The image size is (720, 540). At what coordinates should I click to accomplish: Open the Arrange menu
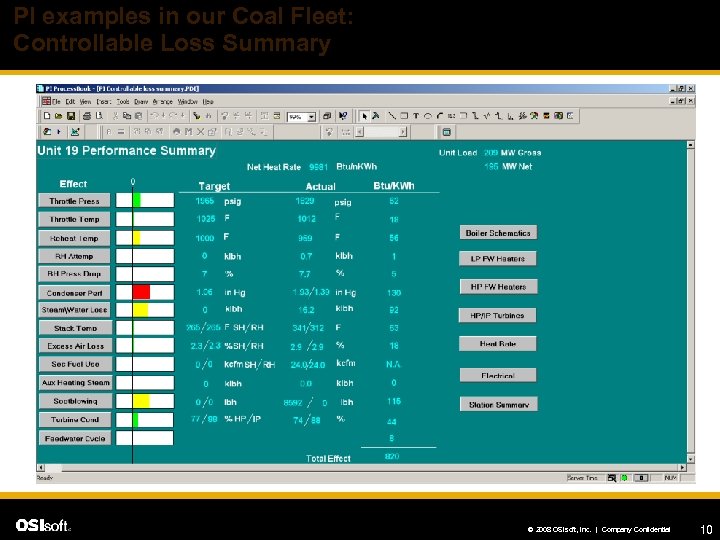click(x=163, y=101)
